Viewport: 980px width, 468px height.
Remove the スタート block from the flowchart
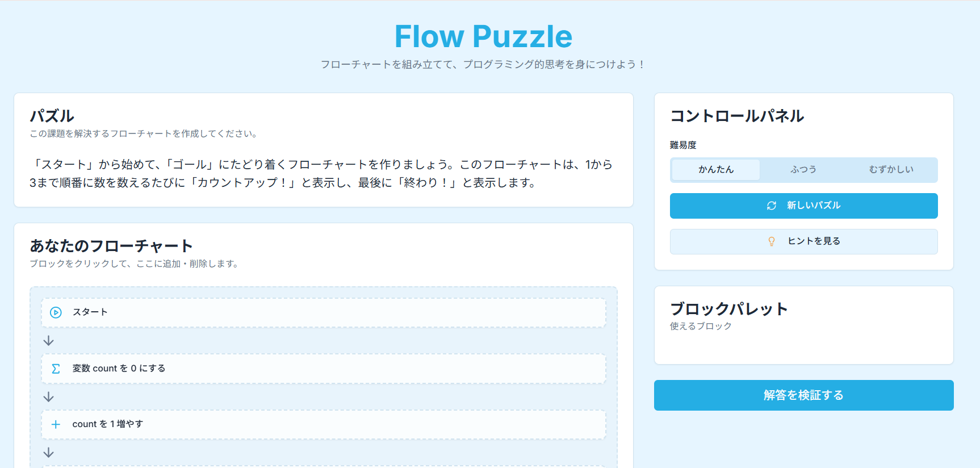(x=323, y=312)
